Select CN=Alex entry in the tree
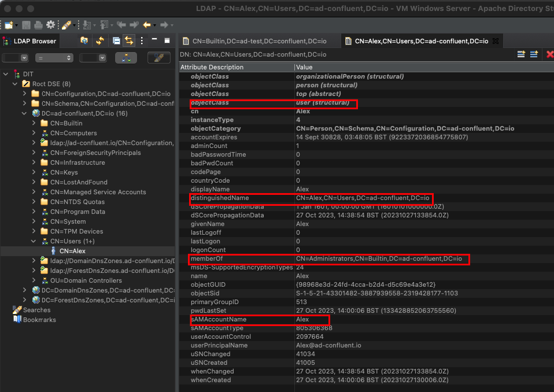Screen dimensions: 554x392 coord(72,251)
